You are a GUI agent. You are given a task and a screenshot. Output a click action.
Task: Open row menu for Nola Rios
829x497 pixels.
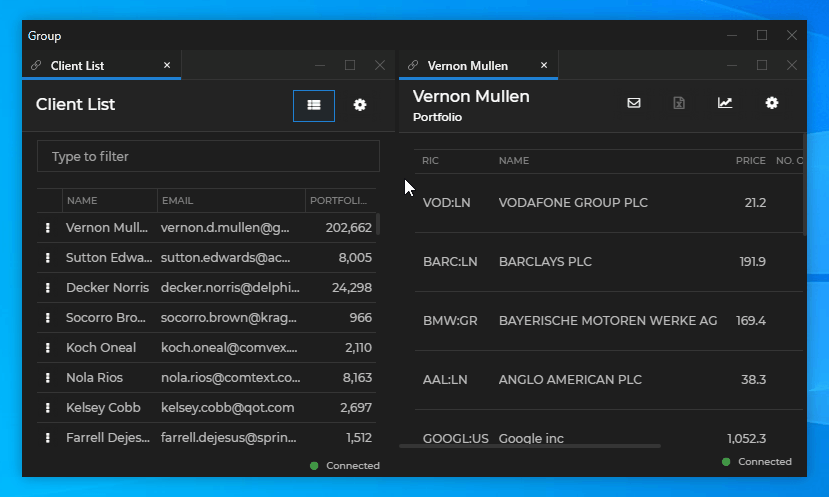point(48,378)
